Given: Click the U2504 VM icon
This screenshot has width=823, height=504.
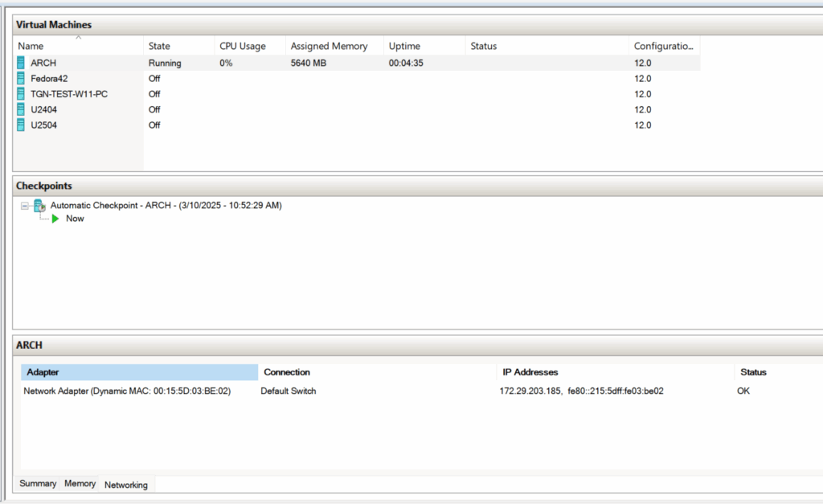Looking at the screenshot, I should 21,125.
